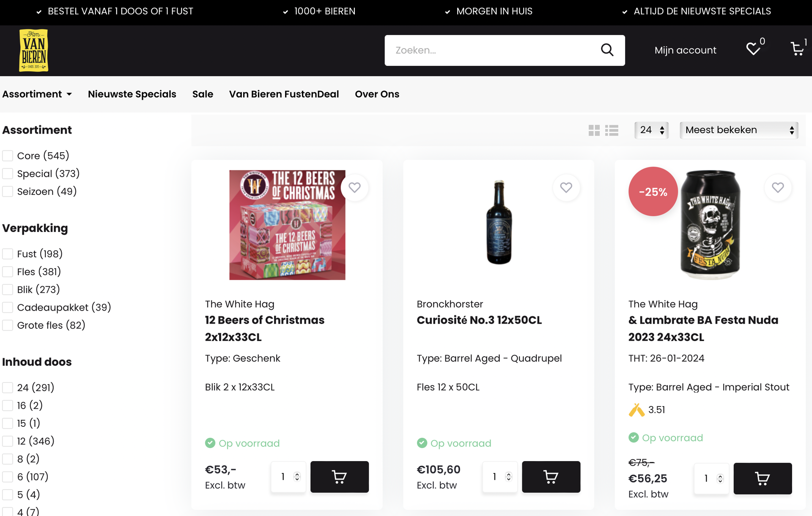This screenshot has width=812, height=516.
Task: Click the search magnifier icon
Action: 607,50
